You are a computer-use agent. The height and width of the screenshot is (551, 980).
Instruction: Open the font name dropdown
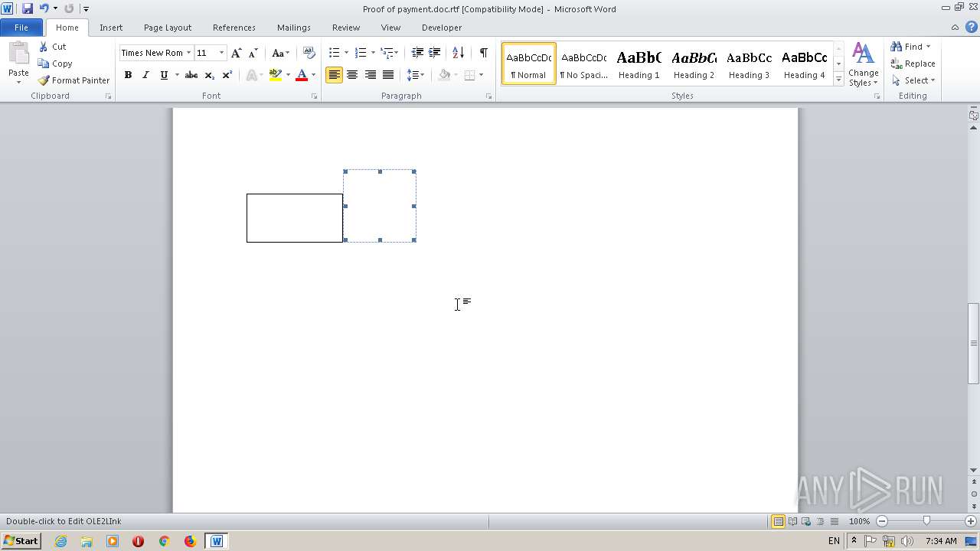188,53
